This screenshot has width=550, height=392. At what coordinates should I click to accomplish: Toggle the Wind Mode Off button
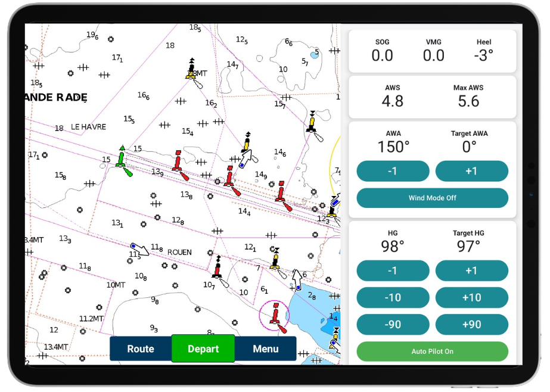432,198
